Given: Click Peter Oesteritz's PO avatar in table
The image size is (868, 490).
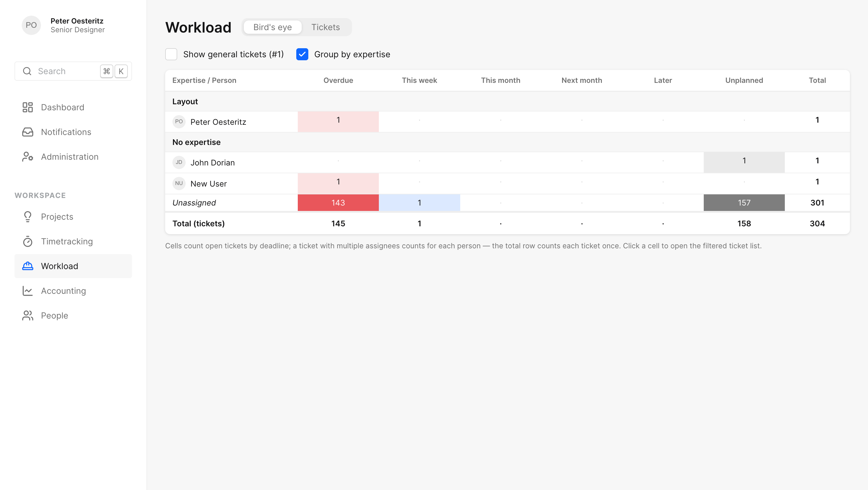Looking at the screenshot, I should [179, 122].
